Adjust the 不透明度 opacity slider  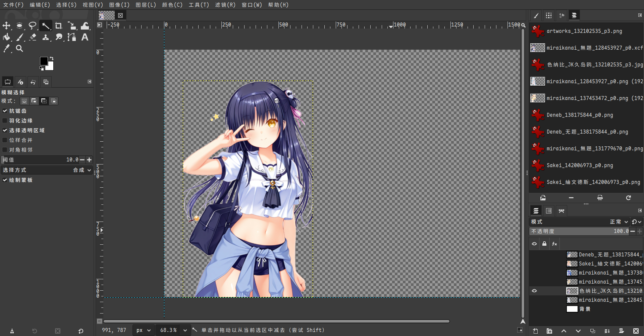(x=580, y=231)
